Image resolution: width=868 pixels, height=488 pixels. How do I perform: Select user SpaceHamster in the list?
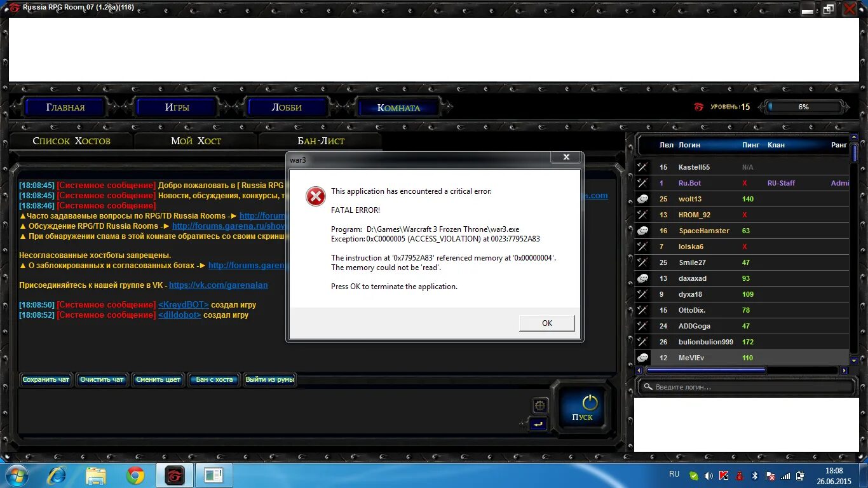coord(742,231)
